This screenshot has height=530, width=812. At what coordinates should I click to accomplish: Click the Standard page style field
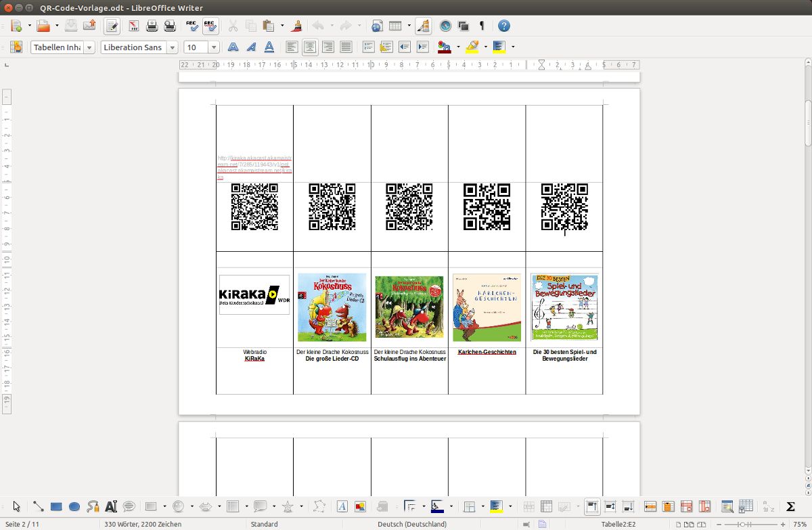click(x=264, y=524)
